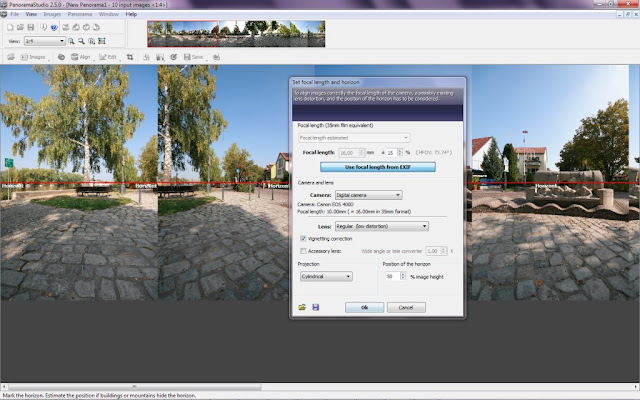The width and height of the screenshot is (640, 400).
Task: Enable the Accessory lens checkbox
Action: 303,251
